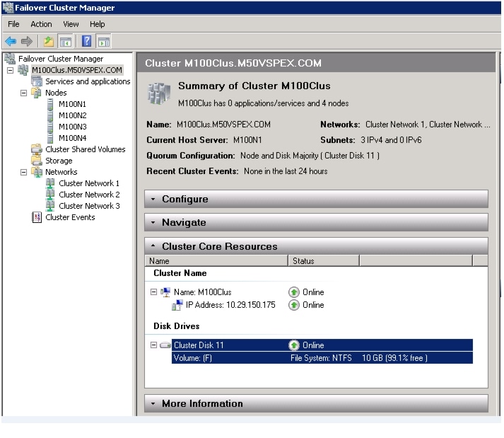Click the Cluster Disk 11 drive icon

(165, 345)
